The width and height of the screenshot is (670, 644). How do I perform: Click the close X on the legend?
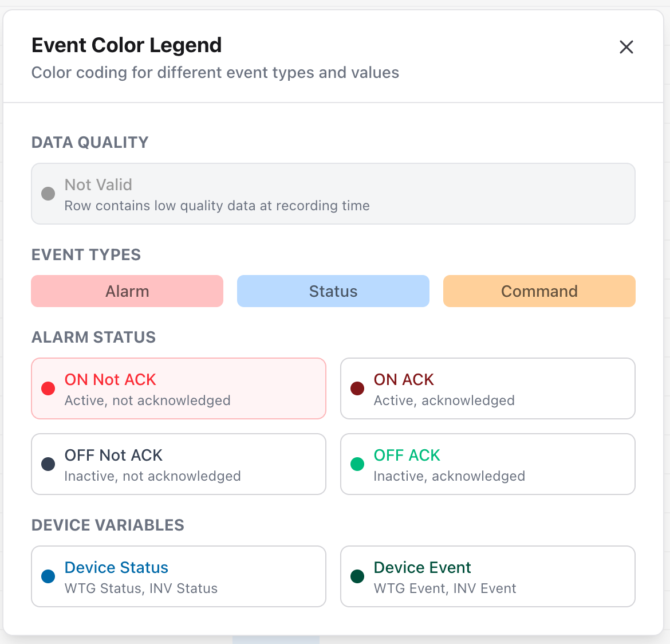tap(626, 47)
